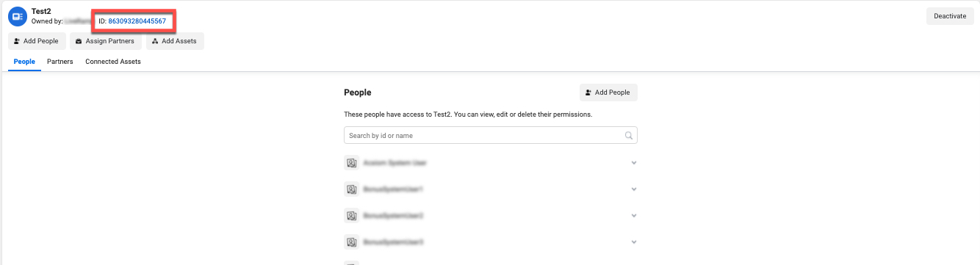Click the Test2 ad account icon
The width and height of the screenshot is (980, 265).
18,15
